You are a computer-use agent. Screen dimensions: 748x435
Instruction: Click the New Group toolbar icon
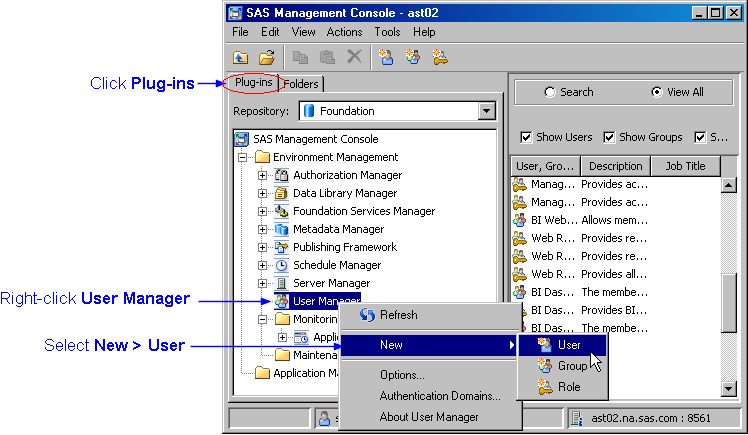pyautogui.click(x=413, y=57)
